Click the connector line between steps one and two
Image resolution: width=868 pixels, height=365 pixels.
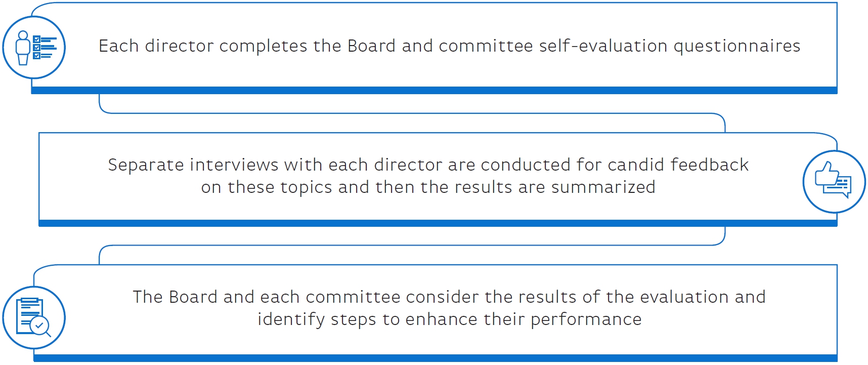tap(412, 113)
